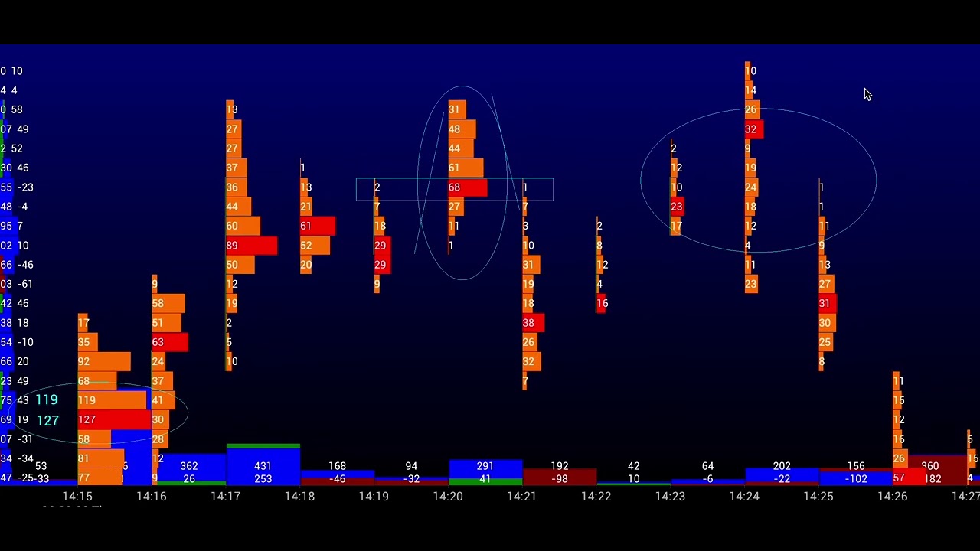This screenshot has width=980, height=551.
Task: Click the orange 60 footprint cell
Action: click(243, 226)
